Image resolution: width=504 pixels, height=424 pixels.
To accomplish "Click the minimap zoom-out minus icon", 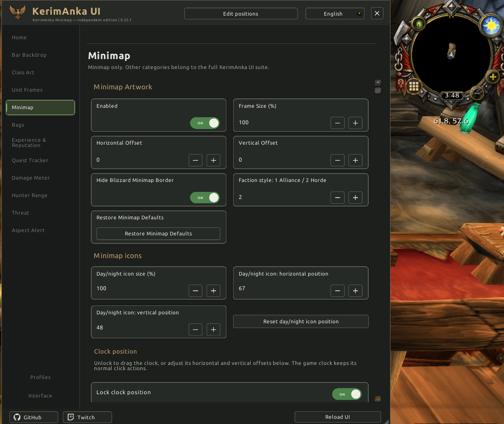I will [x=478, y=94].
